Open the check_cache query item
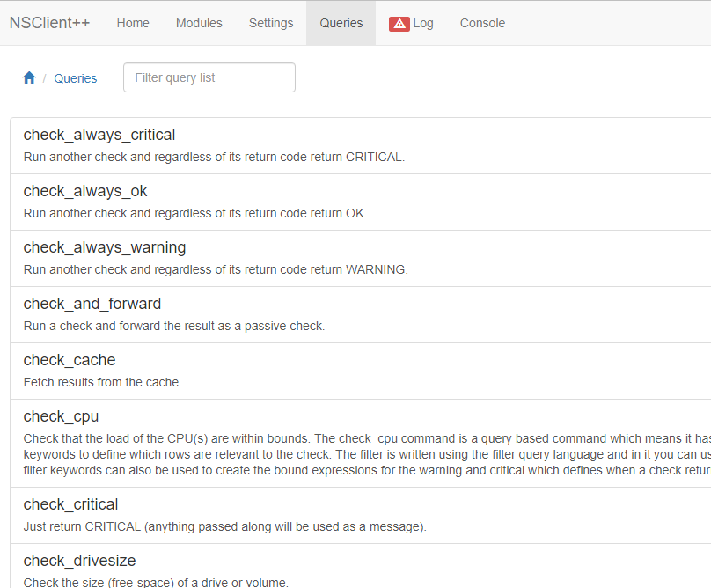Viewport: 711px width, 588px height. 70,360
